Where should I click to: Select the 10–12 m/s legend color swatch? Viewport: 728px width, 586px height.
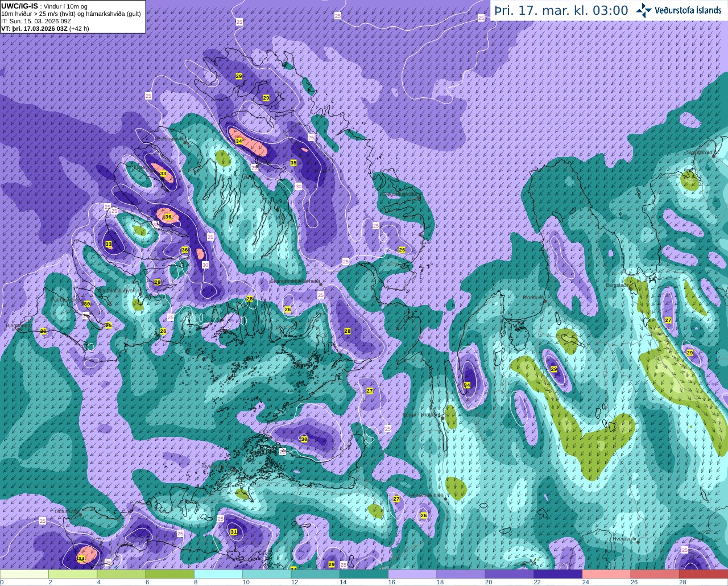(x=267, y=574)
